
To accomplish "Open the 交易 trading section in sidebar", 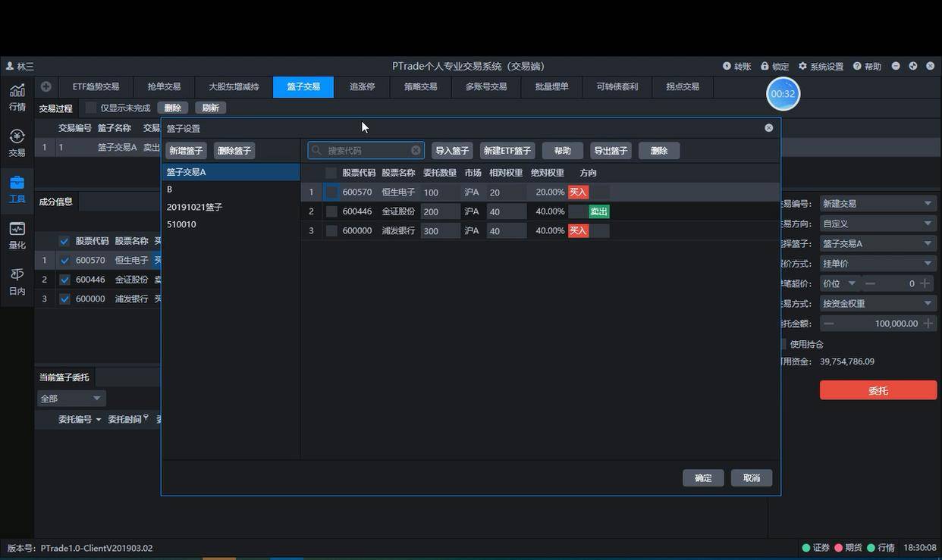I will (17, 142).
